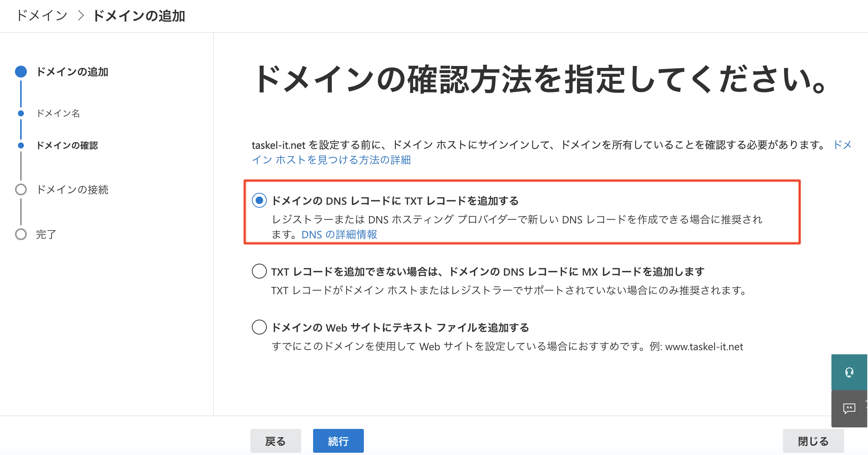Screen dimensions: 868x455
Task: Go to ドメイン in the breadcrumb
Action: tap(42, 16)
